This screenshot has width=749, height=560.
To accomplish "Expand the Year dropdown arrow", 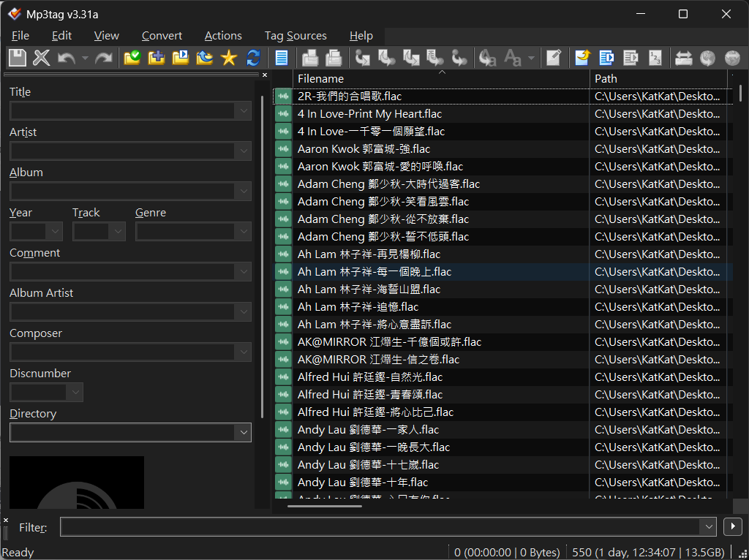I will coord(55,232).
